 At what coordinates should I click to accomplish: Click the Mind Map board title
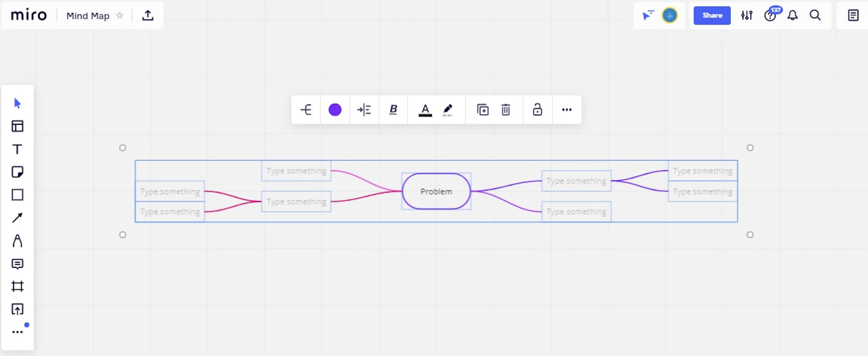88,16
